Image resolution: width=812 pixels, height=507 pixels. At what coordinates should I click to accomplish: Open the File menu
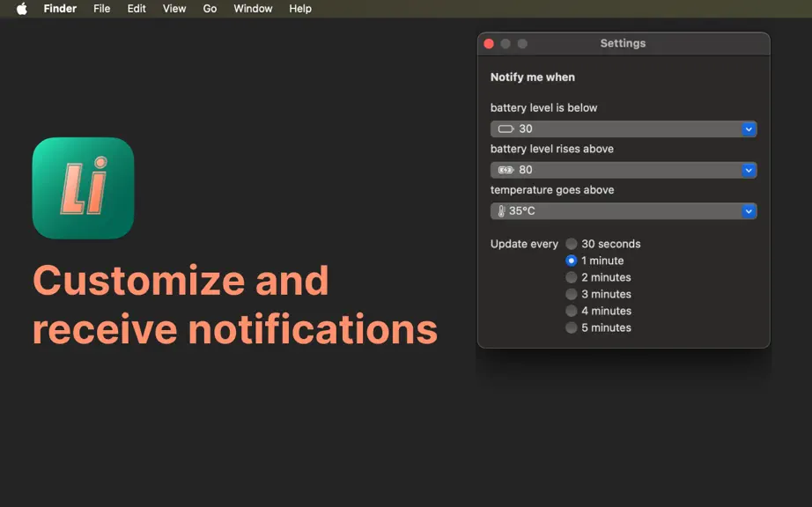pyautogui.click(x=101, y=9)
